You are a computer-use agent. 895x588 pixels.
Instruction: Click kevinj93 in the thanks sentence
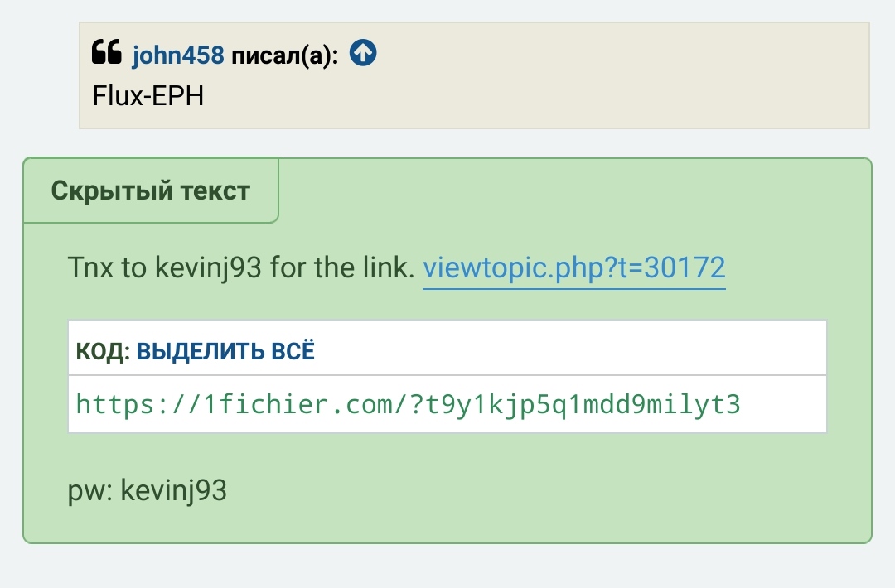(221, 268)
